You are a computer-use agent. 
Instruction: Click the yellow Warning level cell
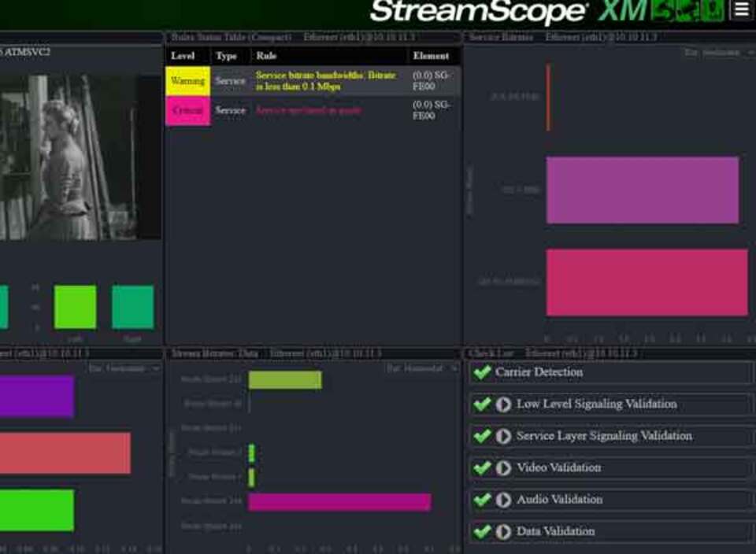(187, 81)
